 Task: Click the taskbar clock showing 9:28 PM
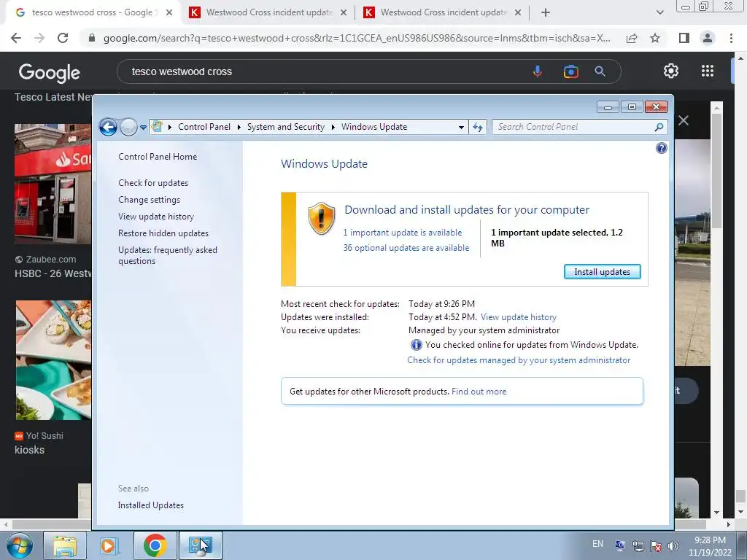coord(710,546)
